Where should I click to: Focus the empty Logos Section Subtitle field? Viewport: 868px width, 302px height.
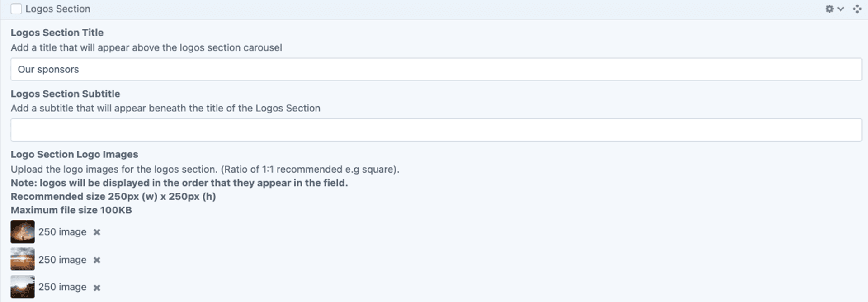pyautogui.click(x=436, y=130)
